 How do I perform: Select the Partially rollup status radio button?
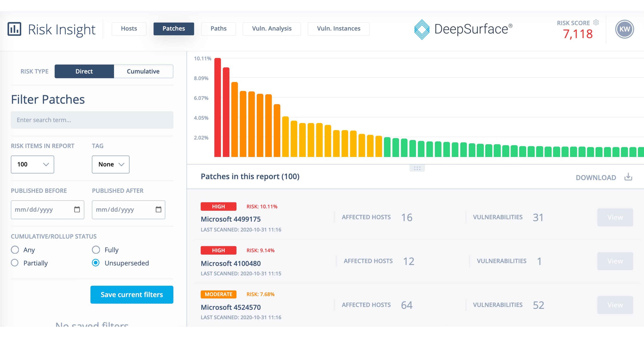click(x=15, y=263)
